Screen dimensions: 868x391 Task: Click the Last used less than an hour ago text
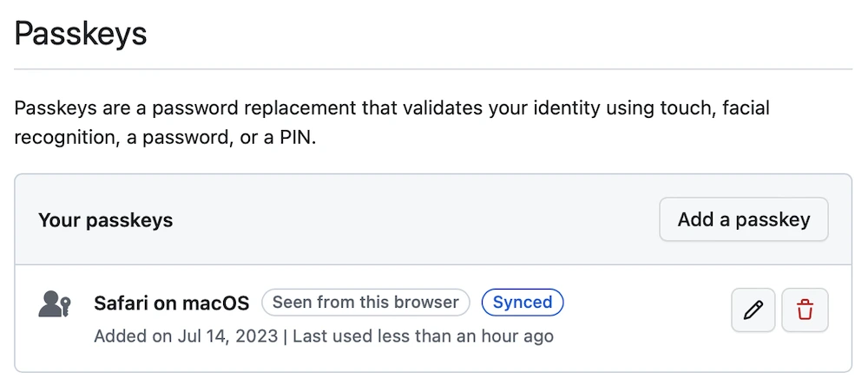click(423, 336)
